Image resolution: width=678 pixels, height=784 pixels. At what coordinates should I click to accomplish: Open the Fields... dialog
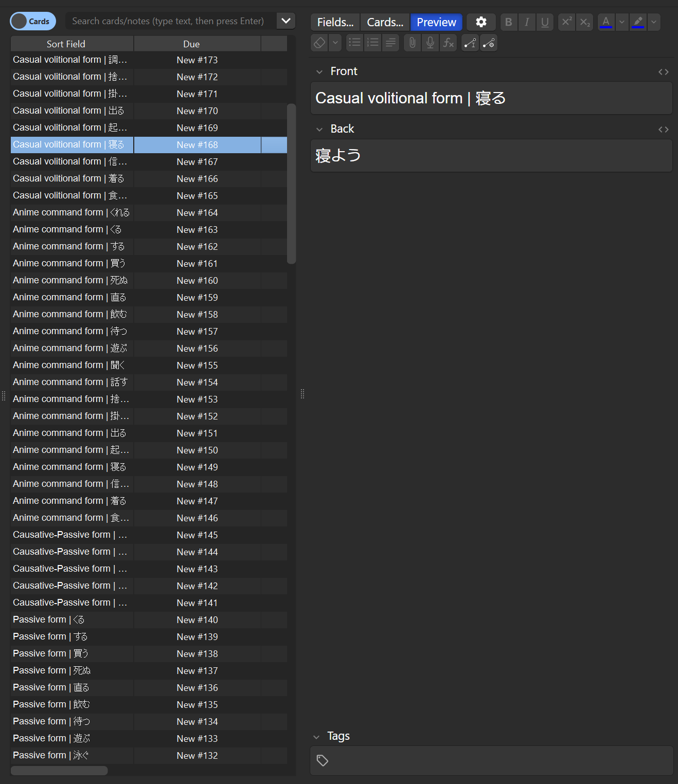tap(335, 22)
